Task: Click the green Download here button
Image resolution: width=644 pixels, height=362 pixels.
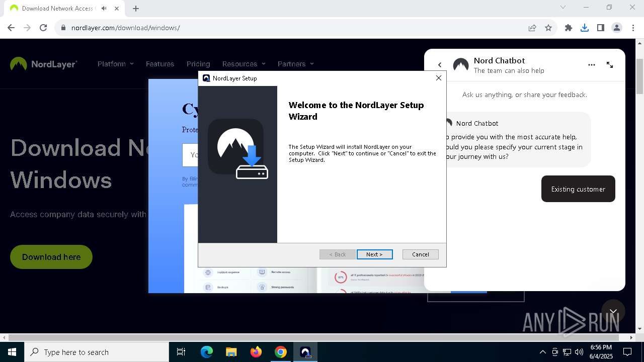Action: tap(51, 257)
